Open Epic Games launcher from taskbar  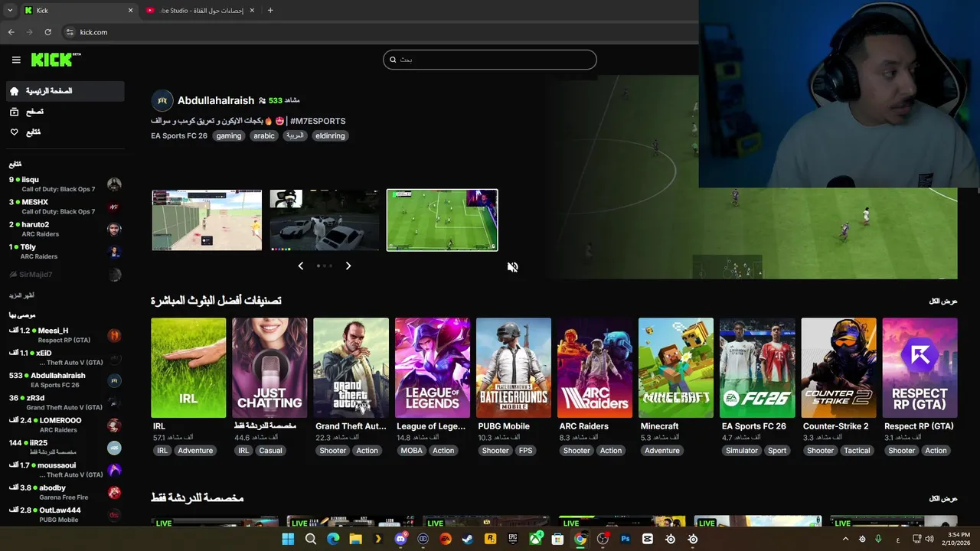tap(513, 539)
